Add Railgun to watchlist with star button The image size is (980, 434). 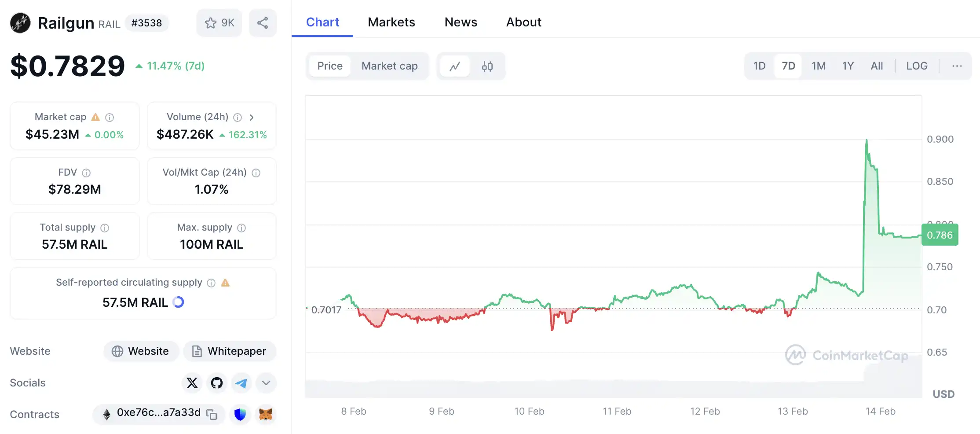219,23
